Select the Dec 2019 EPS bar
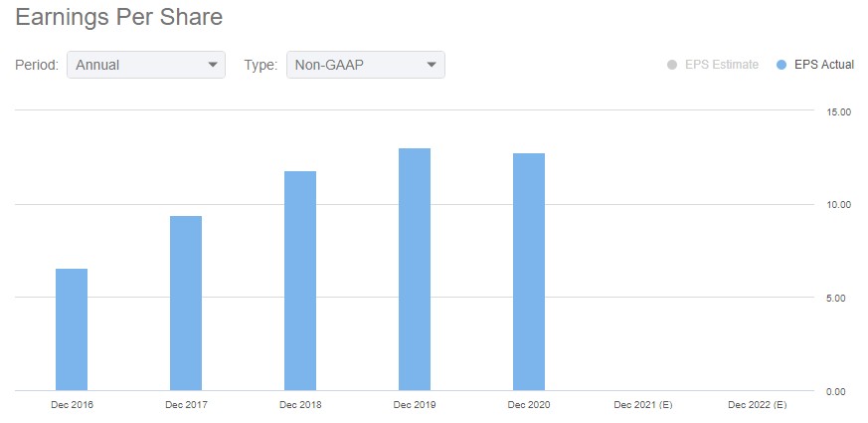 point(415,270)
